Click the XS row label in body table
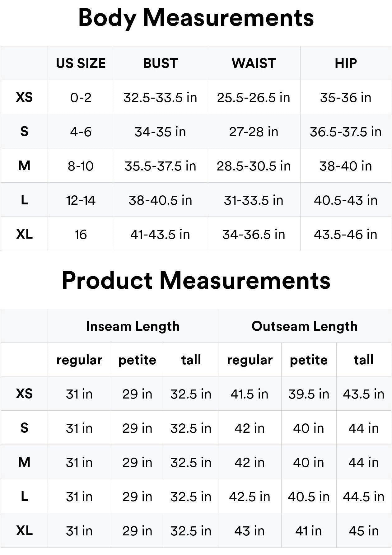 24,97
